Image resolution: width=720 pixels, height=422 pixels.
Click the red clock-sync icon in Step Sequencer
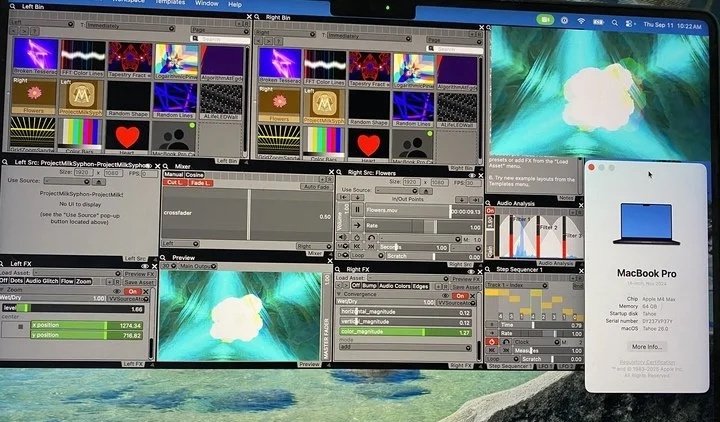[x=491, y=342]
